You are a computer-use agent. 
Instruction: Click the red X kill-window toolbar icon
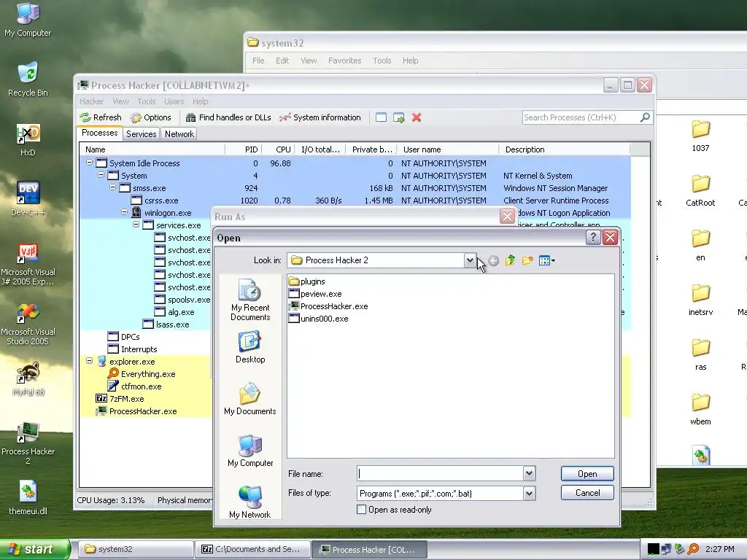[417, 117]
